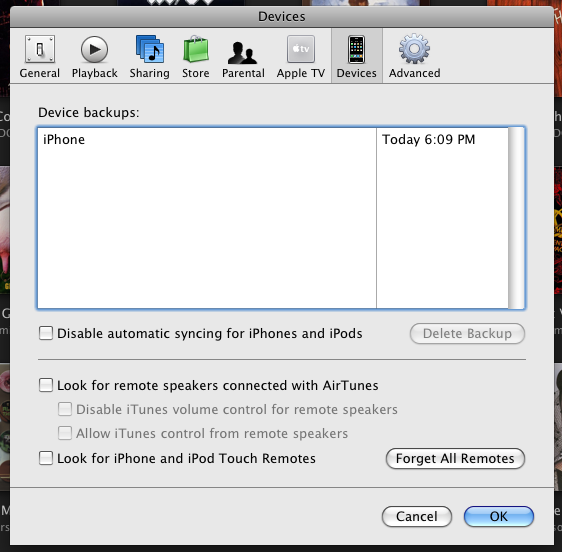562x552 pixels.
Task: Select the Devices preferences pane
Action: pos(357,56)
